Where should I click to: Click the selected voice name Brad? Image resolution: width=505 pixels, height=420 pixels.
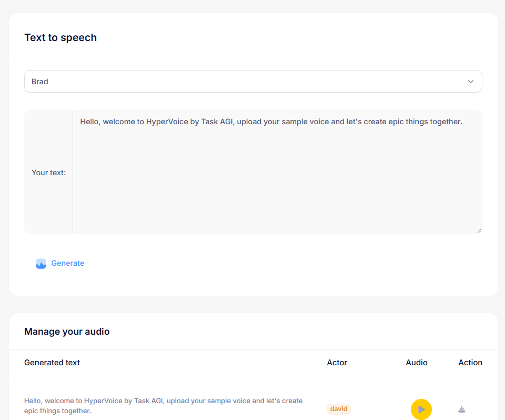coord(40,82)
